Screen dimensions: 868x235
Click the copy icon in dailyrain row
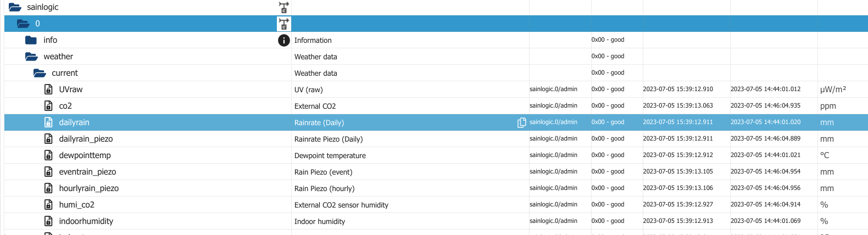coord(521,122)
